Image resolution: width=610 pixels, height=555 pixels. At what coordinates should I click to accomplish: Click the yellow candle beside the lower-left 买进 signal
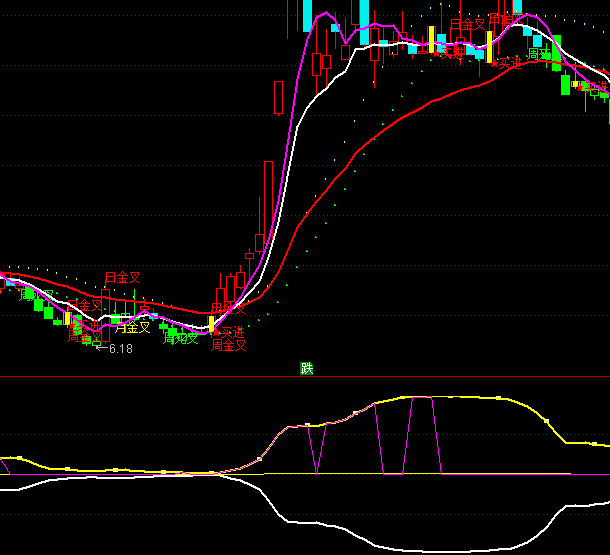[x=211, y=324]
